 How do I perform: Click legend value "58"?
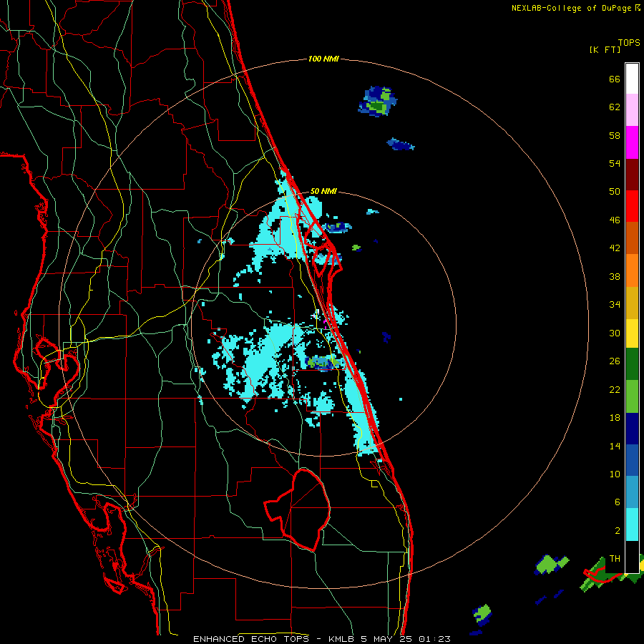(x=615, y=135)
